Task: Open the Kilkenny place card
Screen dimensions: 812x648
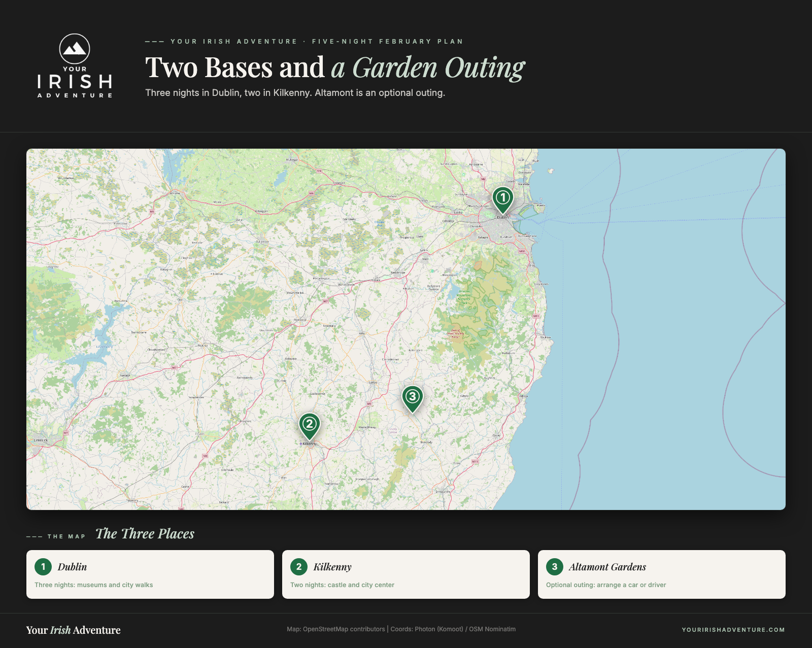Action: coord(406,574)
